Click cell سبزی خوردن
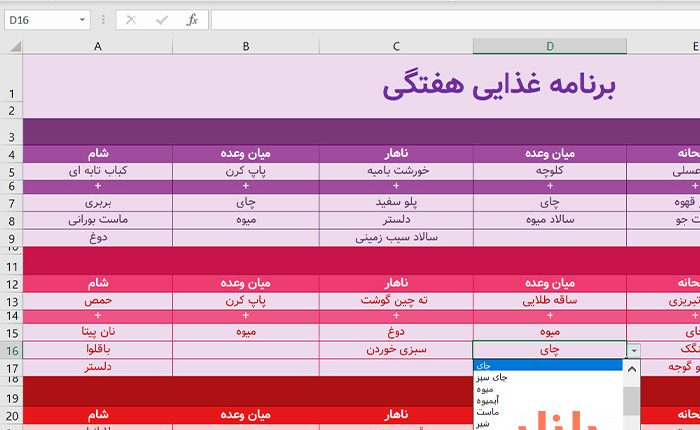The image size is (700, 430). [396, 350]
